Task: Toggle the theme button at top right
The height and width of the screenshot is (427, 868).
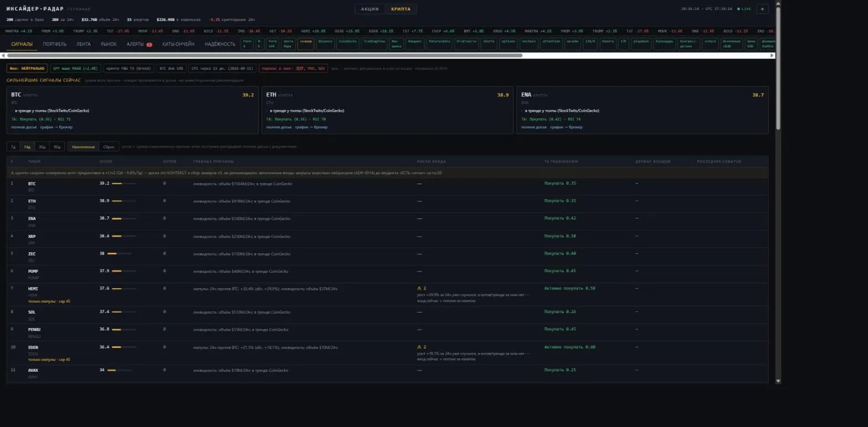Action: pyautogui.click(x=762, y=9)
